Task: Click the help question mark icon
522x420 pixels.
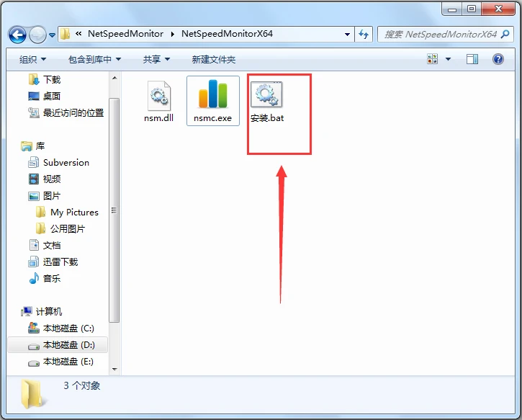Action: click(x=498, y=59)
